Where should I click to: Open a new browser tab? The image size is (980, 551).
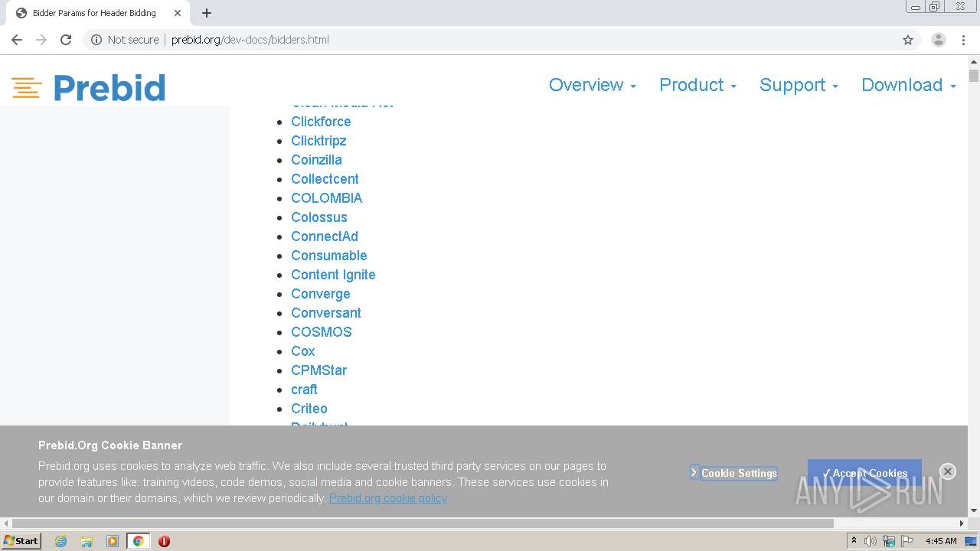coord(207,13)
